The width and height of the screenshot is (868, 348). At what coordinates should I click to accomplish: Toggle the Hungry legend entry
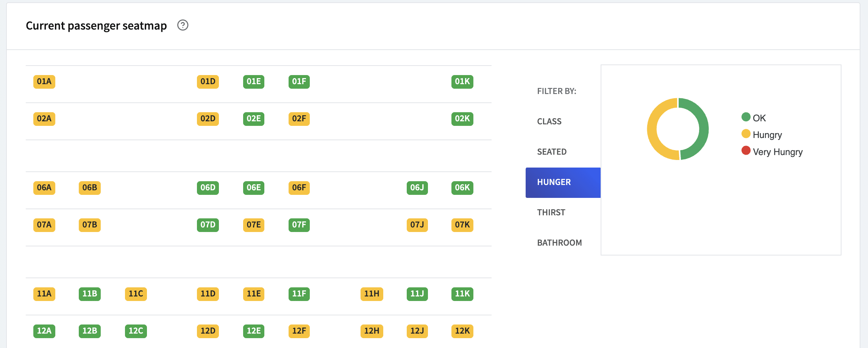[762, 135]
